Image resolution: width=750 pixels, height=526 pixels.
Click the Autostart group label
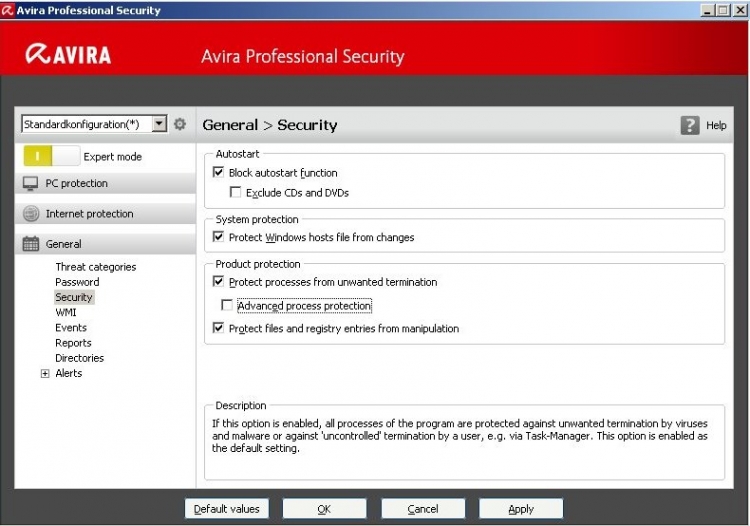pos(237,154)
